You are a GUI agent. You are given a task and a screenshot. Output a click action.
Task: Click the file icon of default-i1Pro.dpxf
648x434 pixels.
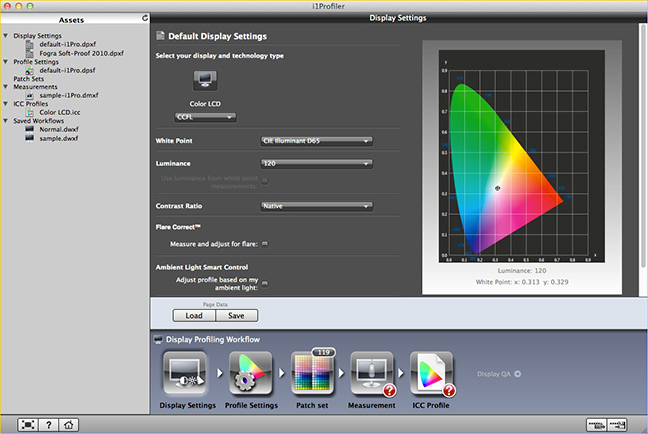pos(30,44)
